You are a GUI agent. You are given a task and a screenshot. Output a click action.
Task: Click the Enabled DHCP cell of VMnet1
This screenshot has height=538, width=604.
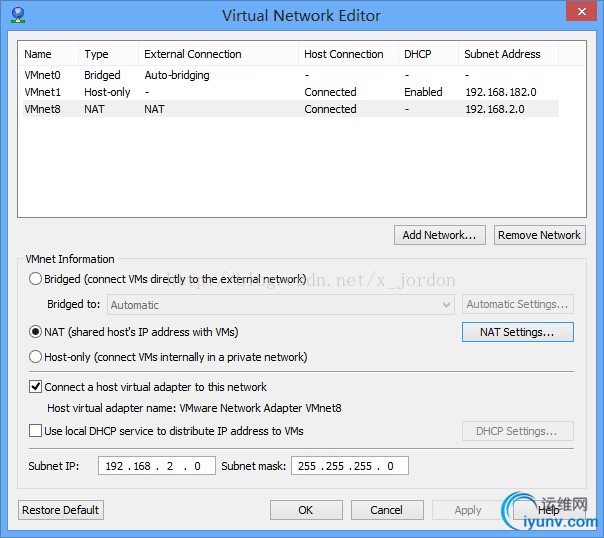click(x=423, y=92)
